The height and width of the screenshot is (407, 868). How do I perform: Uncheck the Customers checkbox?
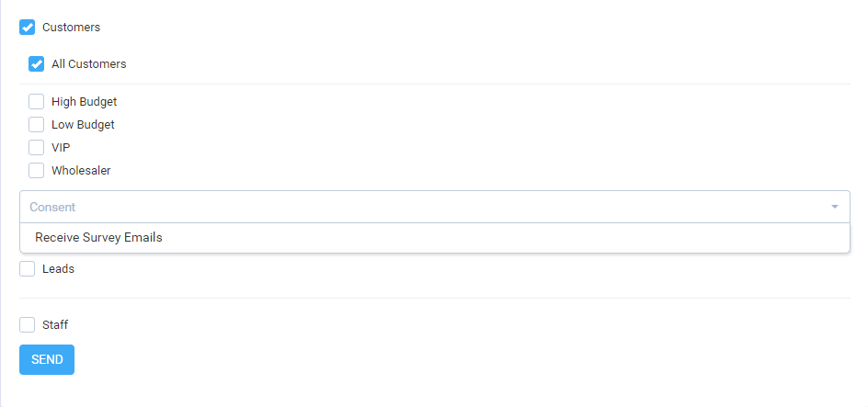(x=28, y=28)
